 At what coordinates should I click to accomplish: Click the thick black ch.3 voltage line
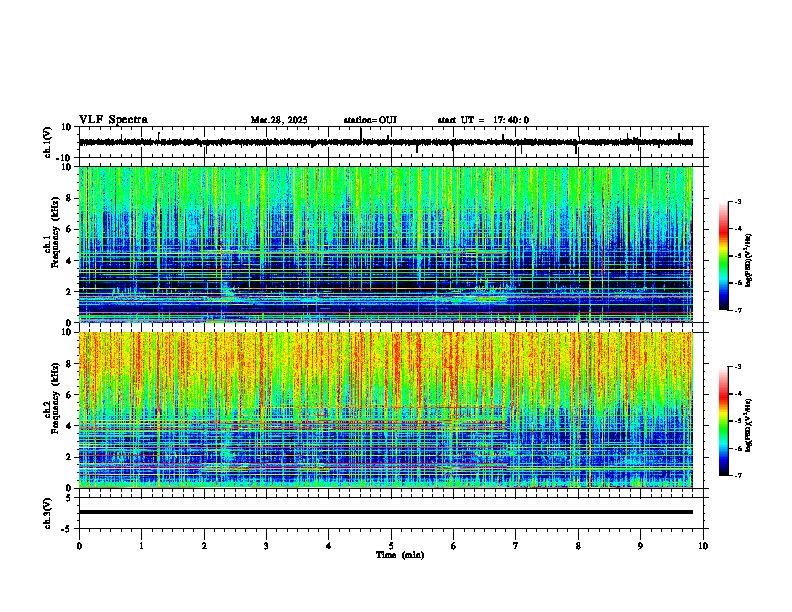(x=386, y=512)
